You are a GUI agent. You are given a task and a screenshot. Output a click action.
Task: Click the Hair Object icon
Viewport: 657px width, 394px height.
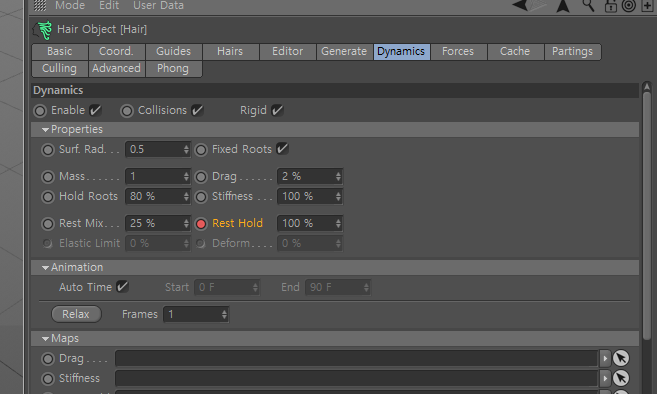coord(43,30)
